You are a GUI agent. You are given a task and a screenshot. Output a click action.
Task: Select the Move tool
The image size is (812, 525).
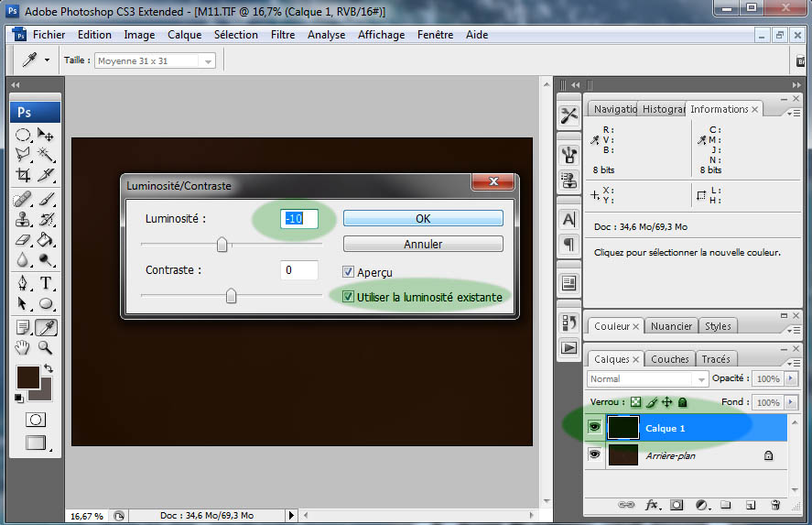pos(46,136)
